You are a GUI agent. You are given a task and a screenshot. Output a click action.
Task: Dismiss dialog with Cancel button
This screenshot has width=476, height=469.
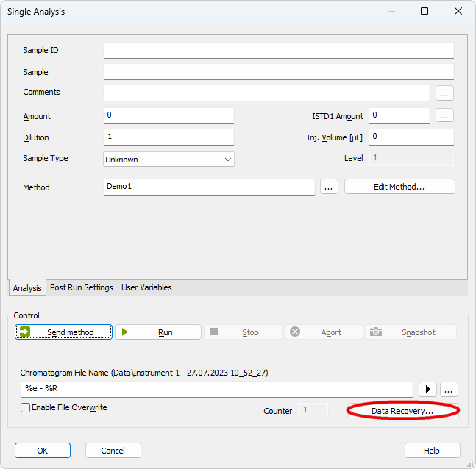point(113,451)
